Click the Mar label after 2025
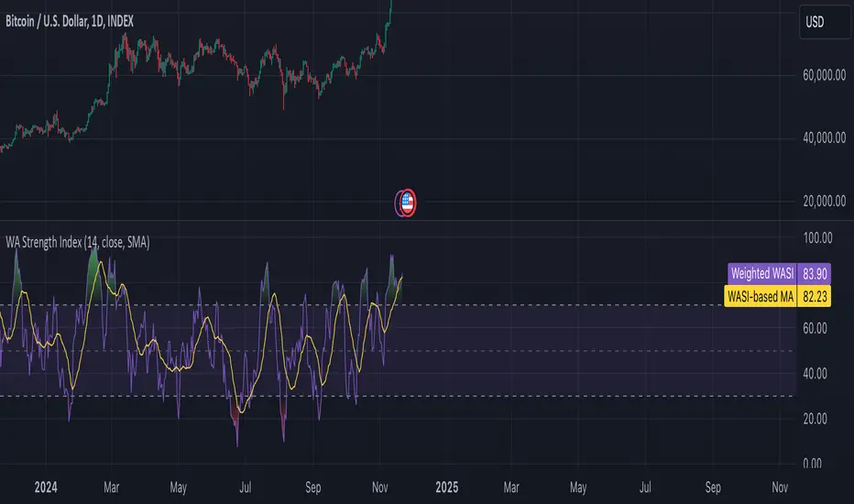 511,488
